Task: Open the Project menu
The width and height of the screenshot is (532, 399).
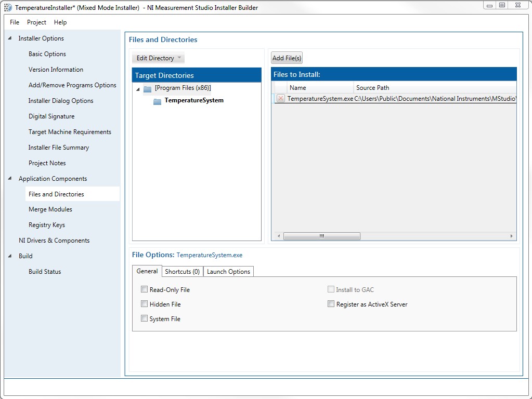Action: 36,22
